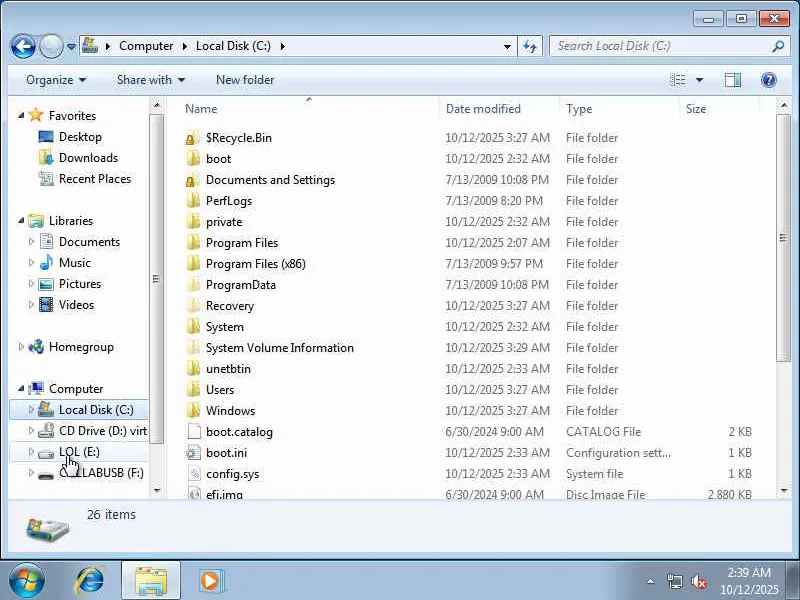Create a New folder
Image resolution: width=800 pixels, height=600 pixels.
(x=245, y=80)
